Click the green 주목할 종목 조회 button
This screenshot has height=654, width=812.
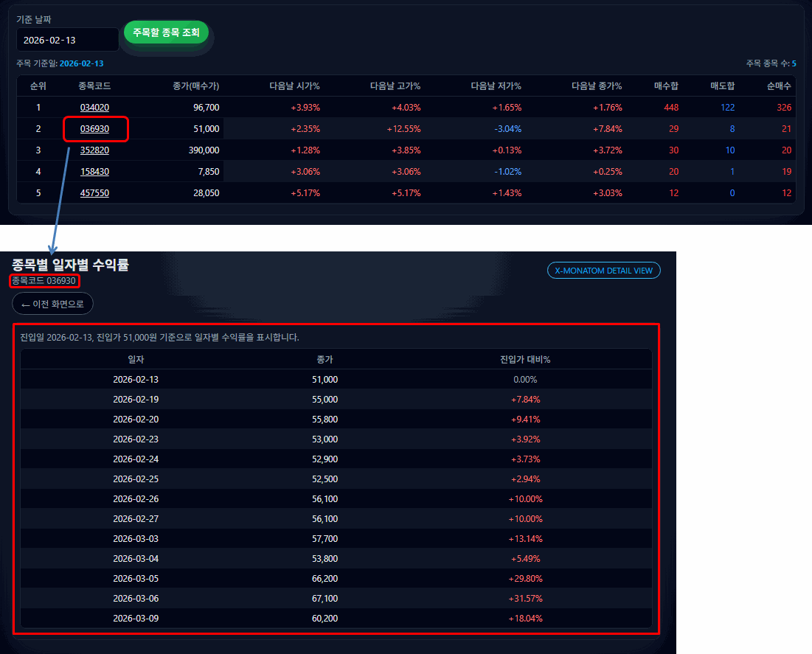coord(166,32)
